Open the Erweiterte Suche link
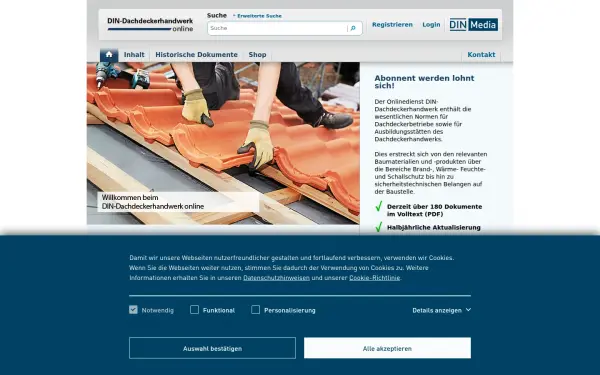Image resolution: width=600 pixels, height=375 pixels. tap(259, 16)
